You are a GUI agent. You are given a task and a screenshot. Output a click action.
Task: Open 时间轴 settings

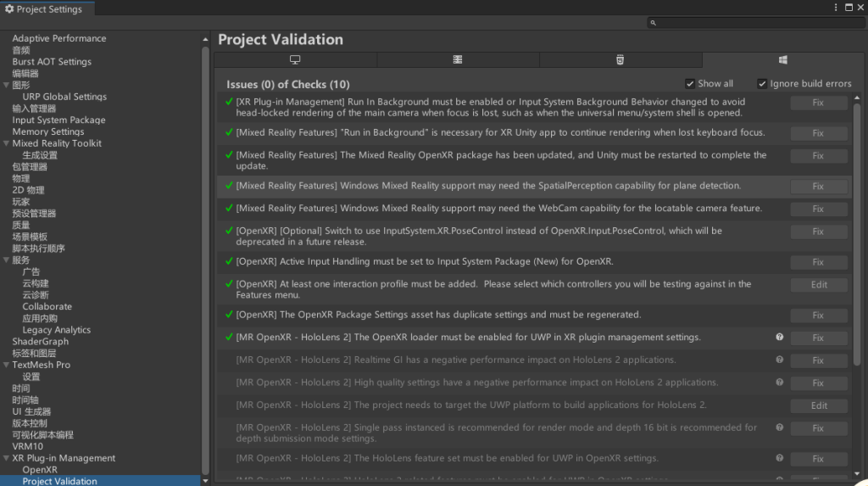[25, 400]
